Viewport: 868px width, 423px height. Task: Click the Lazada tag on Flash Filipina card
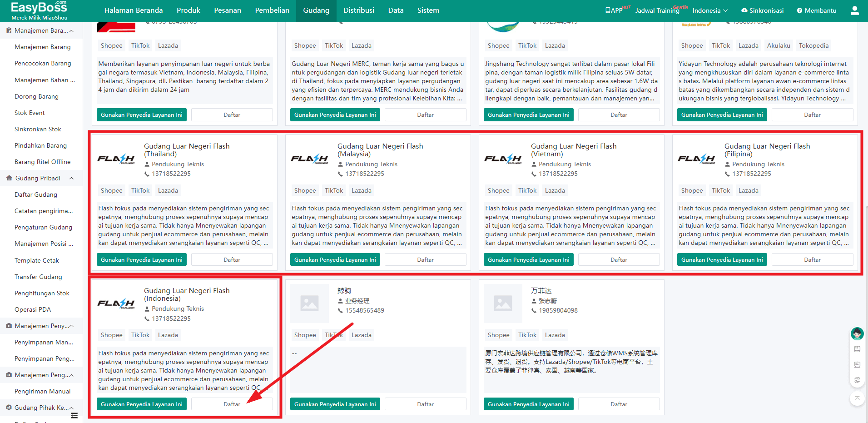pyautogui.click(x=748, y=190)
